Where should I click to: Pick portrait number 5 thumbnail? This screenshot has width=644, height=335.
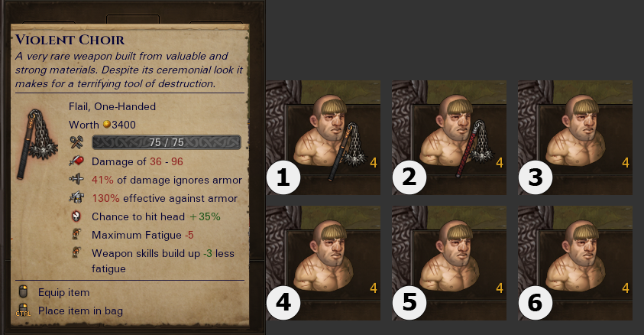click(x=449, y=263)
